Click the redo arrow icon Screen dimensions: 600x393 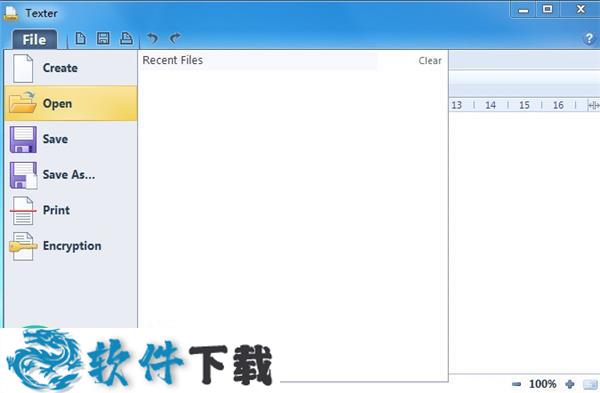coord(175,38)
